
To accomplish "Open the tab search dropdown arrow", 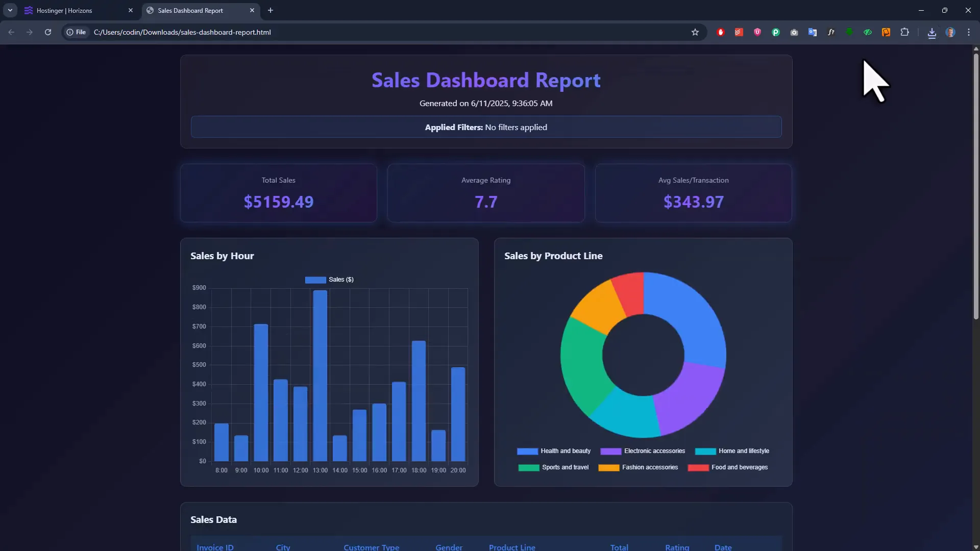I will (x=10, y=10).
